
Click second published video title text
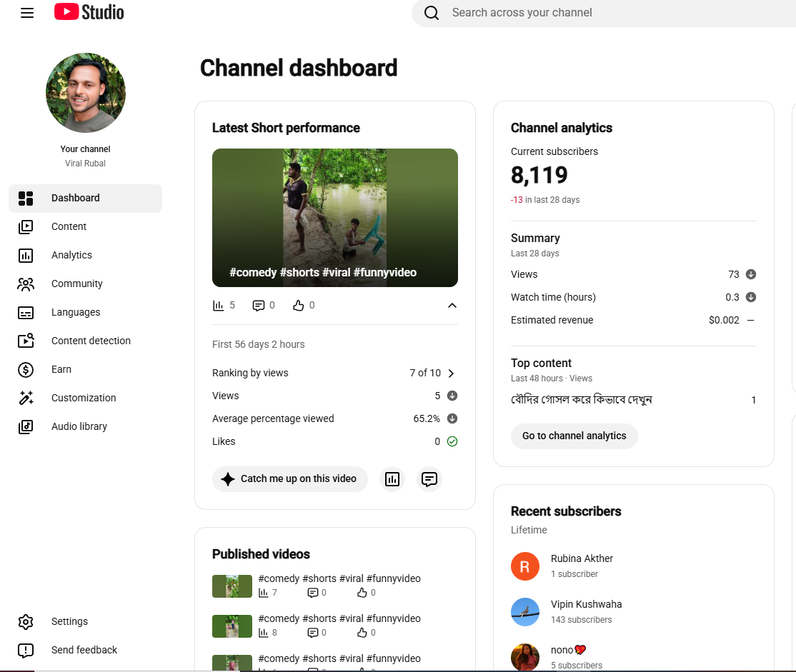click(x=339, y=618)
